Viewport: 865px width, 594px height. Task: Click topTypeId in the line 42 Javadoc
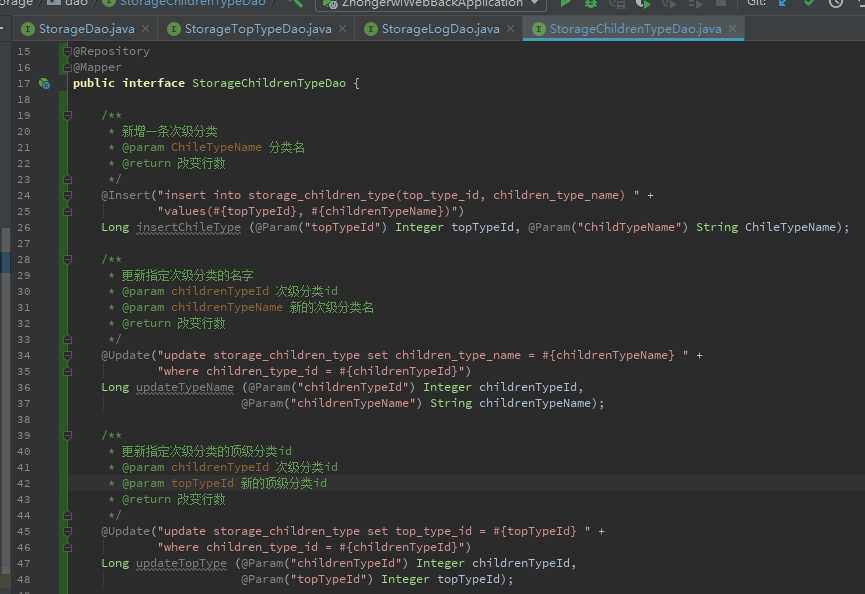click(202, 483)
